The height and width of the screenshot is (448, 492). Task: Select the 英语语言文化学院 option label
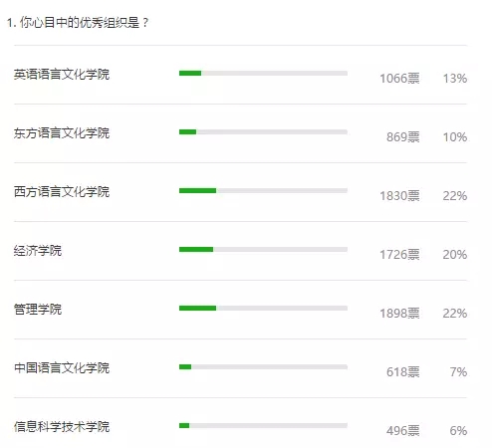(x=62, y=75)
